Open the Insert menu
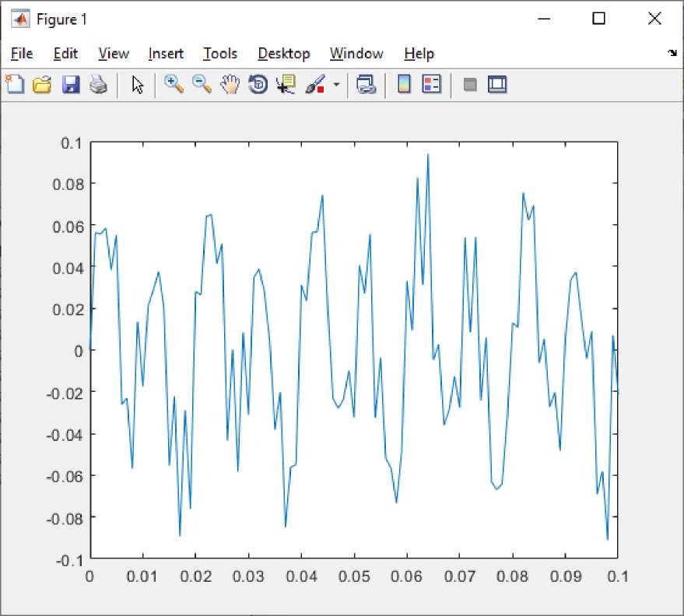Image resolution: width=684 pixels, height=616 pixels. pos(166,54)
